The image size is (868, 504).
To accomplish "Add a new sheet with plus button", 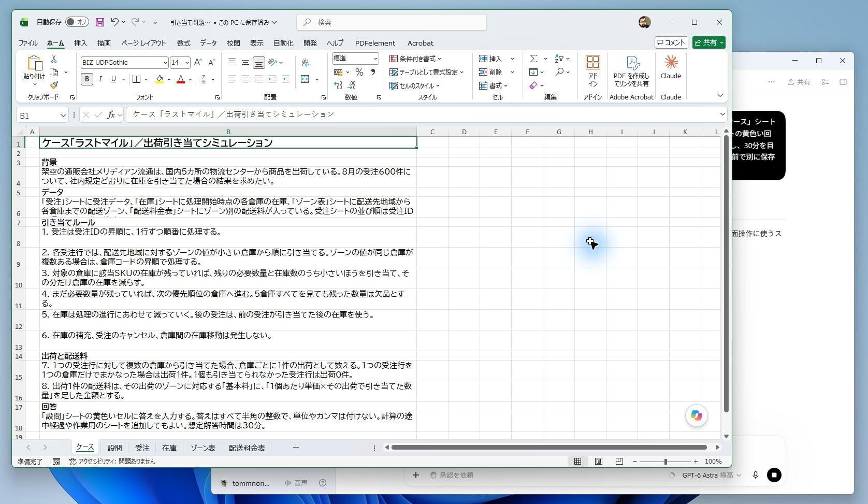I will point(296,447).
